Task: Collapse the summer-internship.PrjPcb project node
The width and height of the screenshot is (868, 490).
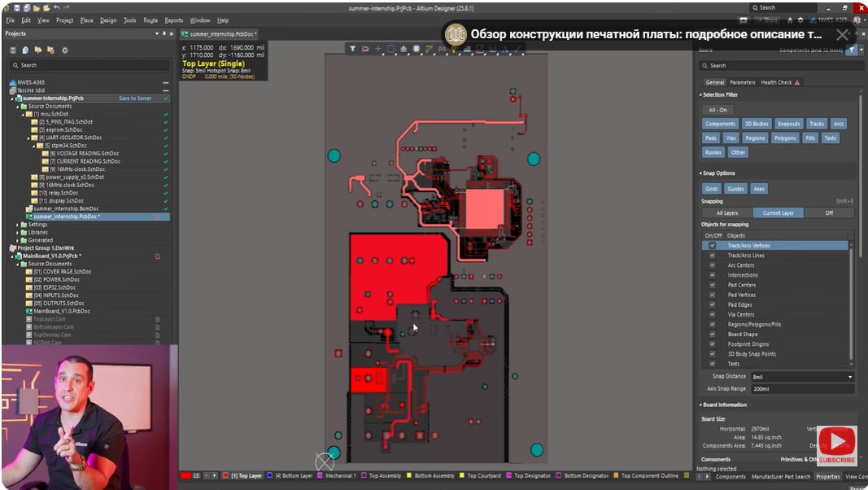Action: click(x=12, y=98)
